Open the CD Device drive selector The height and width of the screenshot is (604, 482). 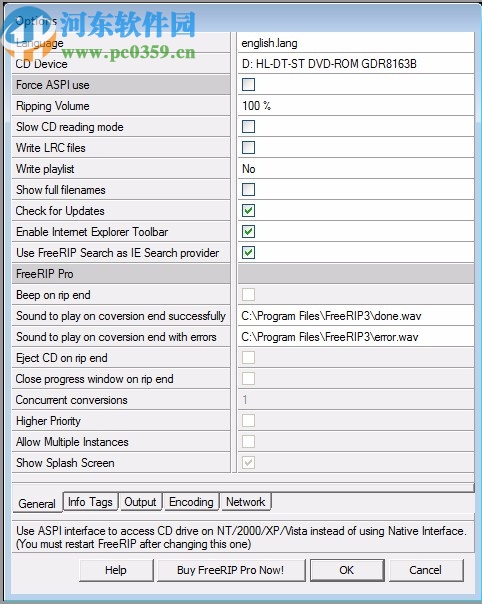356,64
